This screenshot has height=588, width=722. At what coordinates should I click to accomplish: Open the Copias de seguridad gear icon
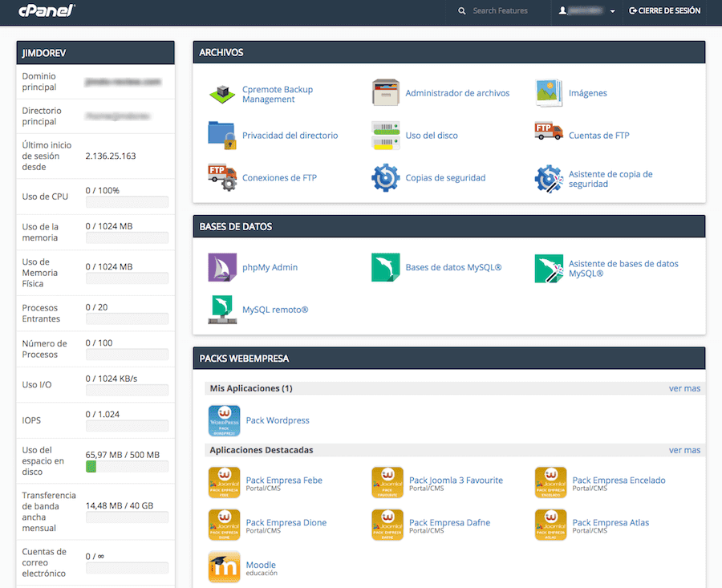pyautogui.click(x=385, y=177)
